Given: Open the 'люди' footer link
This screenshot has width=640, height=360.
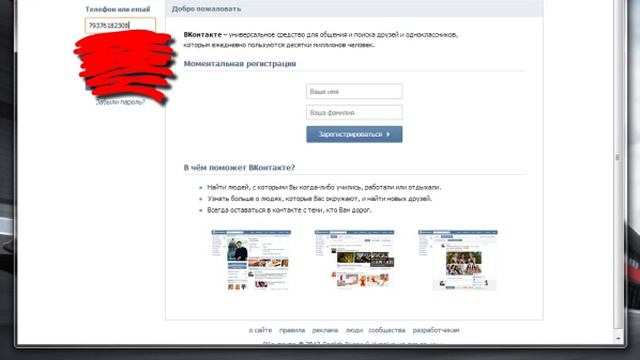Looking at the screenshot, I should (x=354, y=330).
